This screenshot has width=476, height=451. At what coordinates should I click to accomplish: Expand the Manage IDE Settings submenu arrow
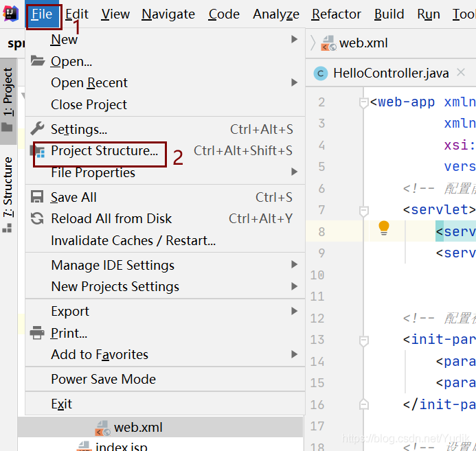coord(295,265)
